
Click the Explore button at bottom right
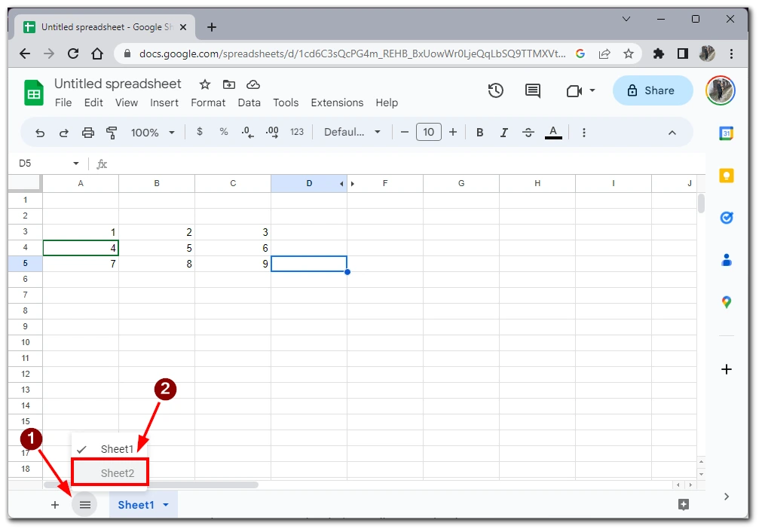coord(684,505)
